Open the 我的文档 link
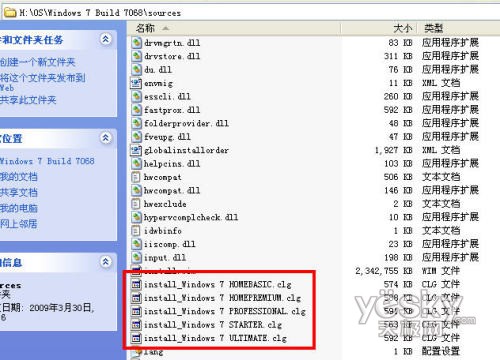 (x=19, y=177)
